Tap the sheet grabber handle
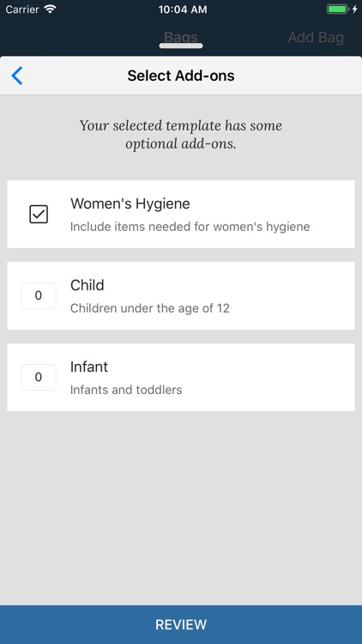 pos(181,46)
